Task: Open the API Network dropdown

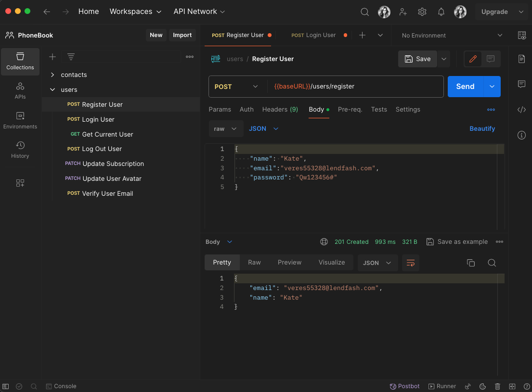Action: pyautogui.click(x=199, y=12)
